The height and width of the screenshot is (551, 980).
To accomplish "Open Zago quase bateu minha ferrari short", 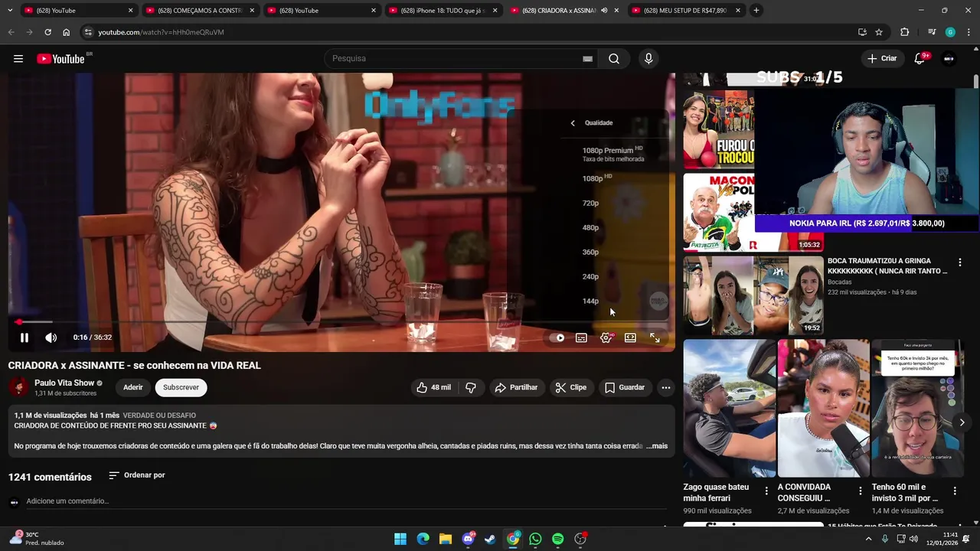I will (730, 409).
